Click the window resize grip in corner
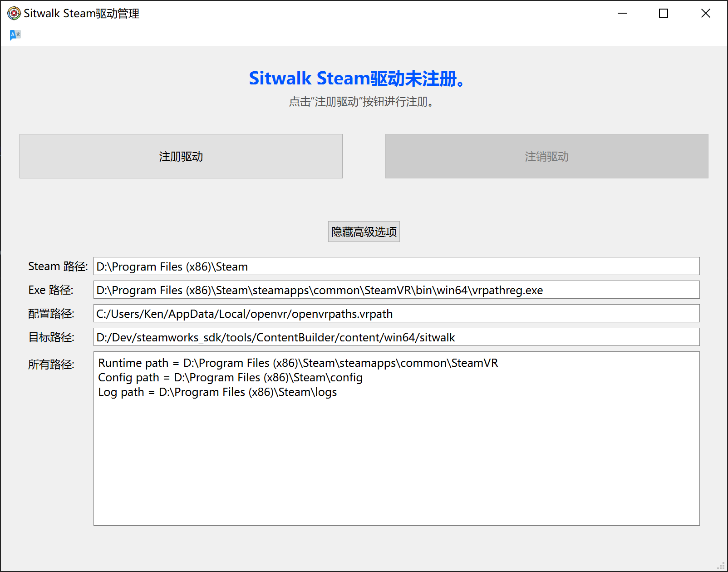Viewport: 728px width, 572px height. (x=721, y=566)
